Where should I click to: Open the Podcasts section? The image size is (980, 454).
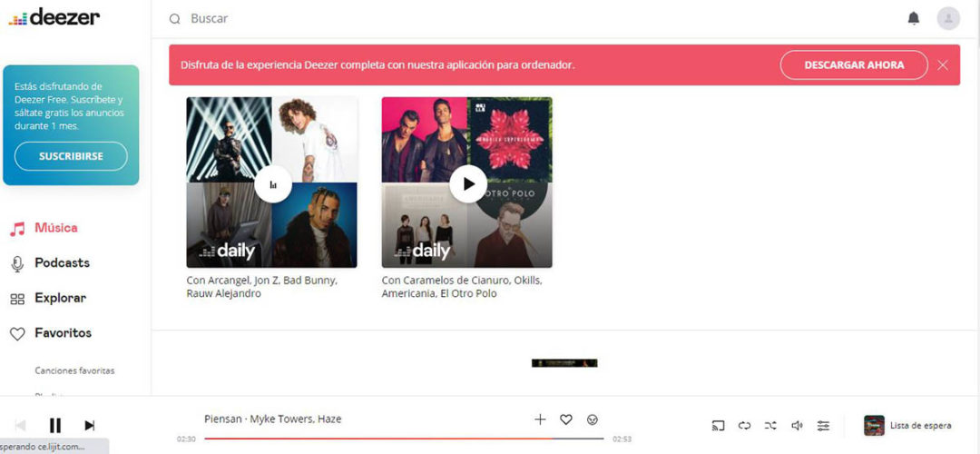pyautogui.click(x=62, y=262)
